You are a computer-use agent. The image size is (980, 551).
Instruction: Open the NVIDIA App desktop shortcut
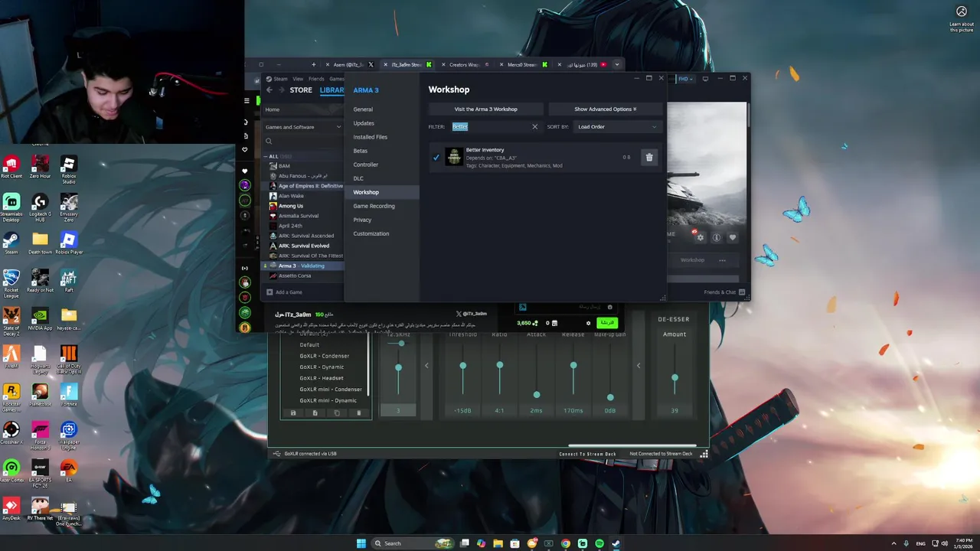click(x=40, y=320)
